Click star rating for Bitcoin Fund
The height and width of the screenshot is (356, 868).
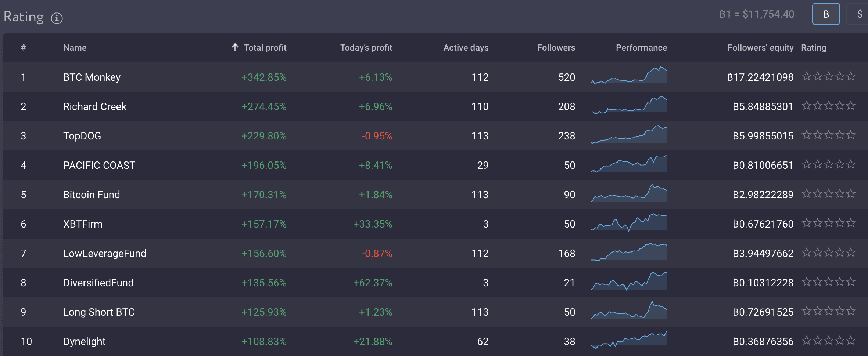click(828, 194)
